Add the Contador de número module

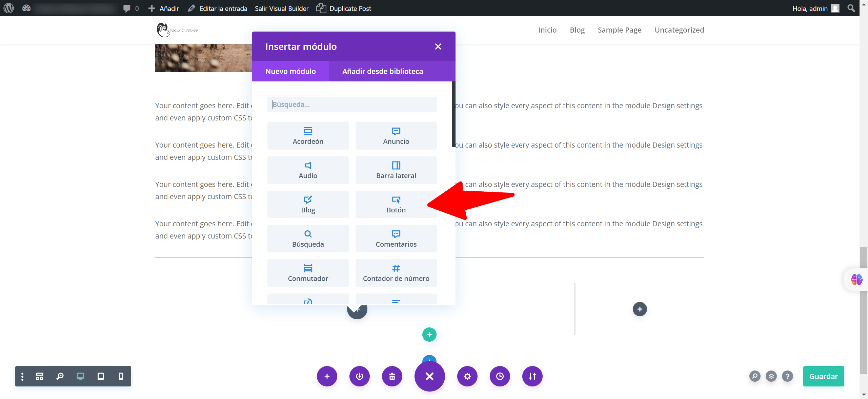coord(396,273)
